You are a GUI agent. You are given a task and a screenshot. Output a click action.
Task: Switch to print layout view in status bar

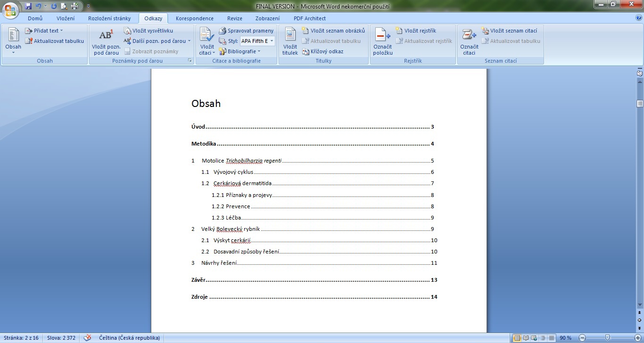pos(517,338)
